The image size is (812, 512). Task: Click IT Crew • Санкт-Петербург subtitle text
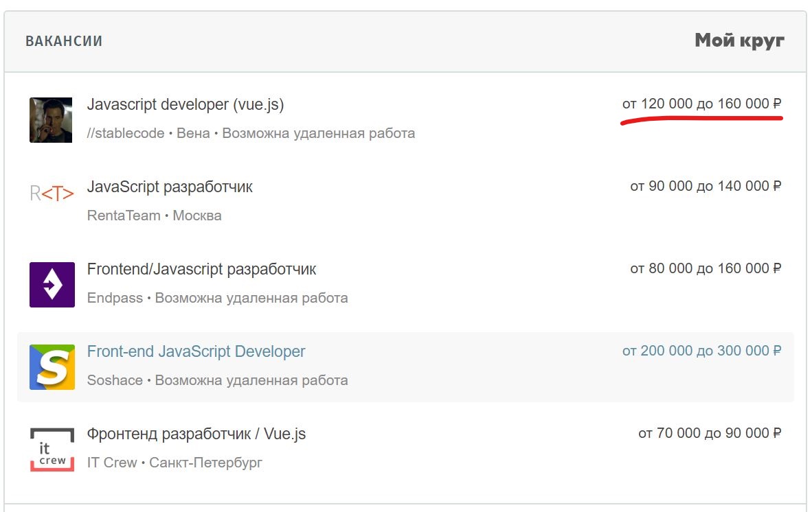click(x=174, y=463)
